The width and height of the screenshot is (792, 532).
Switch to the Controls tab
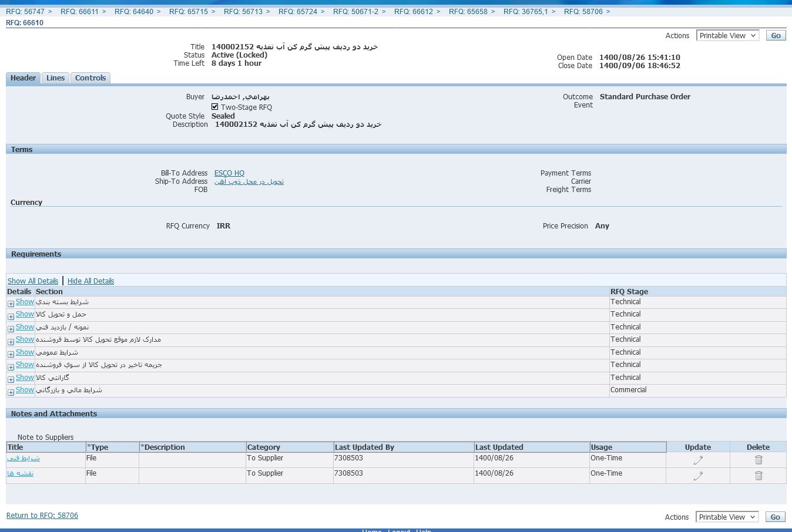click(x=90, y=78)
